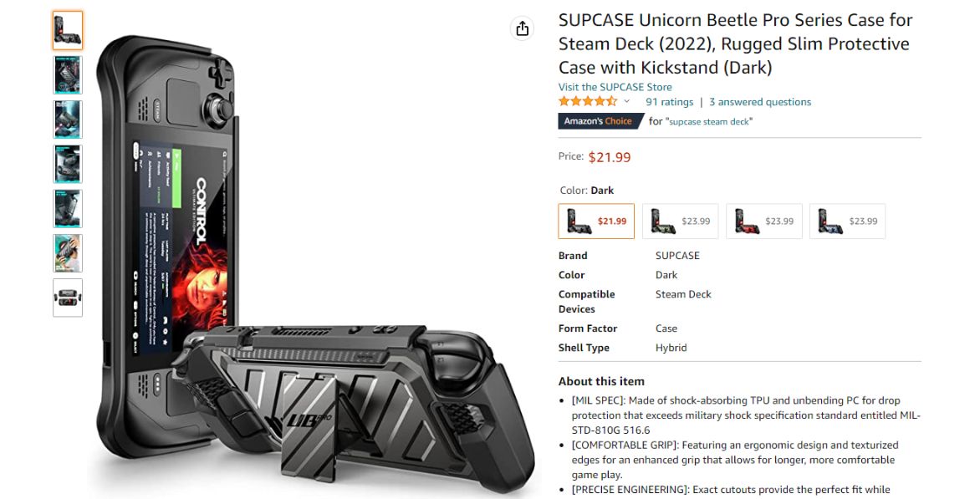Image resolution: width=980 pixels, height=499 pixels.
Task: Open the 91 ratings link
Action: pyautogui.click(x=669, y=102)
